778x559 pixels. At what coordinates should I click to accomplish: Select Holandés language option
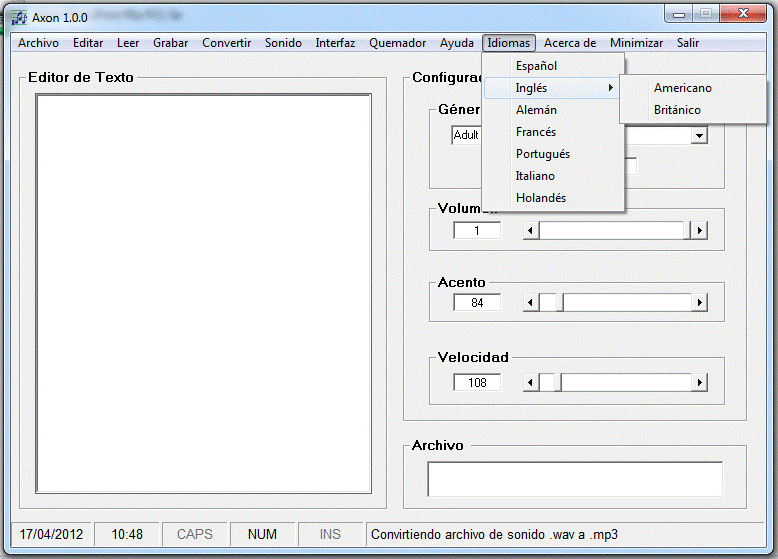[540, 198]
